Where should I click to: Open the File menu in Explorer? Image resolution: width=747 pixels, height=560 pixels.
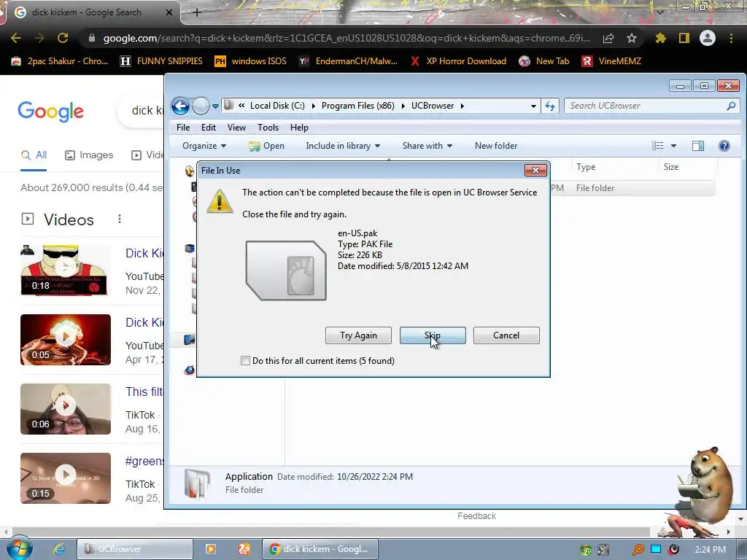coord(183,128)
